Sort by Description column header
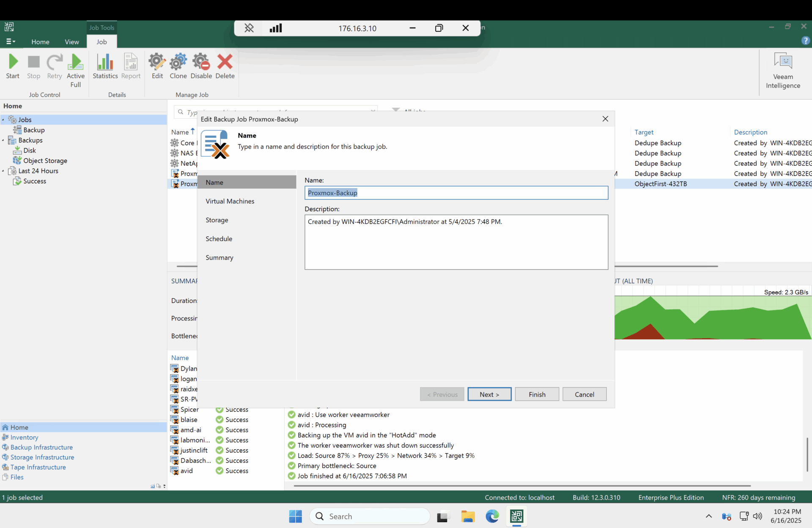812x528 pixels. point(750,132)
